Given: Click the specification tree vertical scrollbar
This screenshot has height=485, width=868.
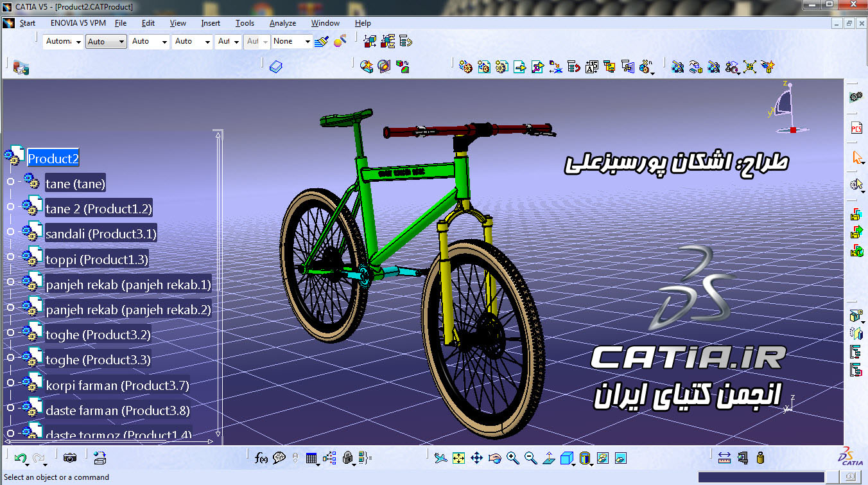Looking at the screenshot, I should (218, 283).
